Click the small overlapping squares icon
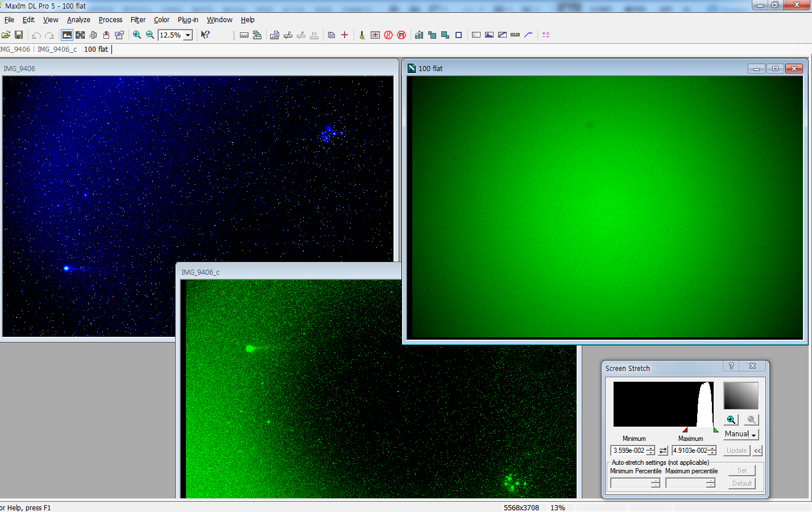Viewport: 812px width, 512px height. pyautogui.click(x=432, y=35)
